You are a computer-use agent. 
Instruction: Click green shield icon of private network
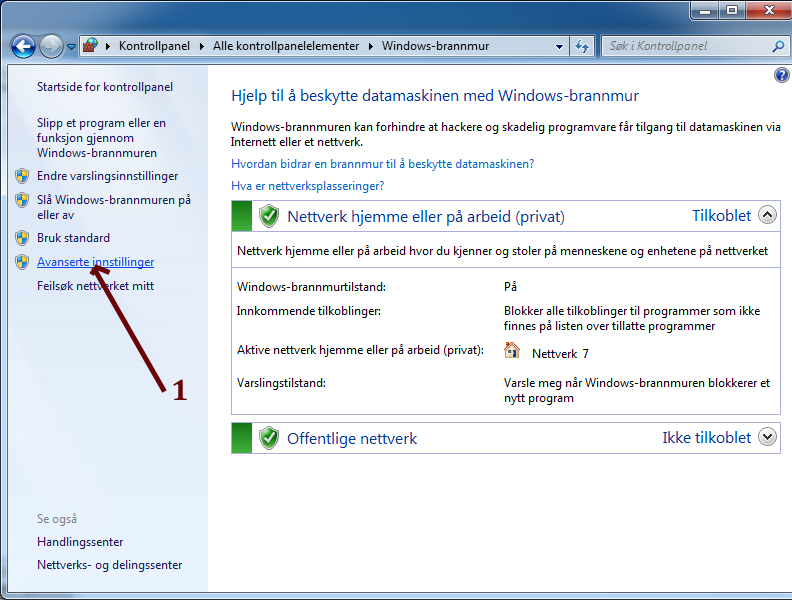click(x=269, y=216)
